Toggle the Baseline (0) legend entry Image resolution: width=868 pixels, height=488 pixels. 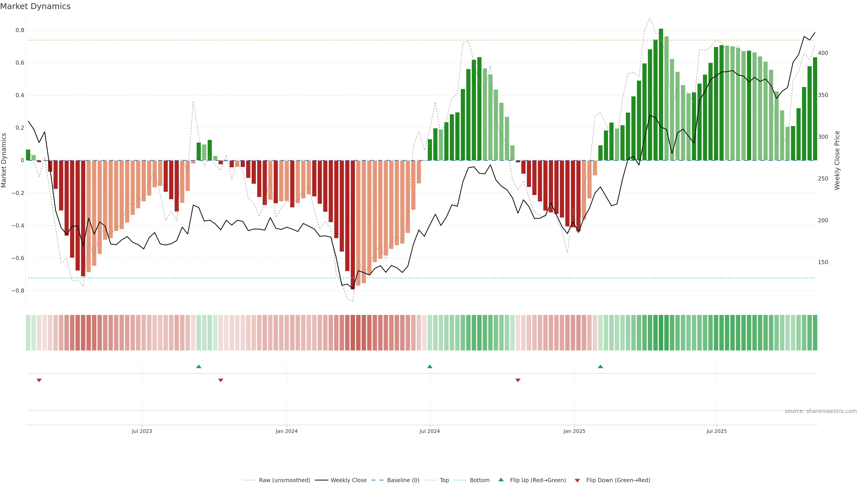click(403, 480)
